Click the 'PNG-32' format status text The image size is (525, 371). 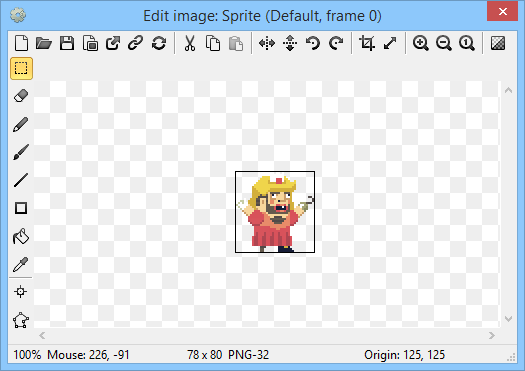(x=248, y=355)
